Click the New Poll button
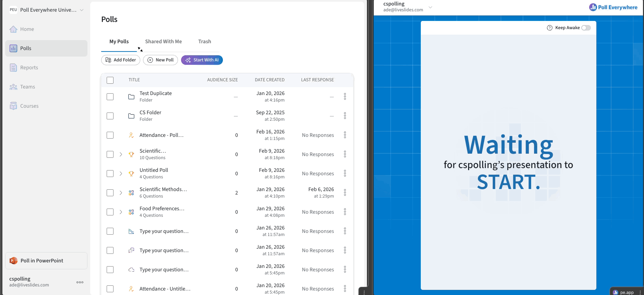 tap(160, 60)
